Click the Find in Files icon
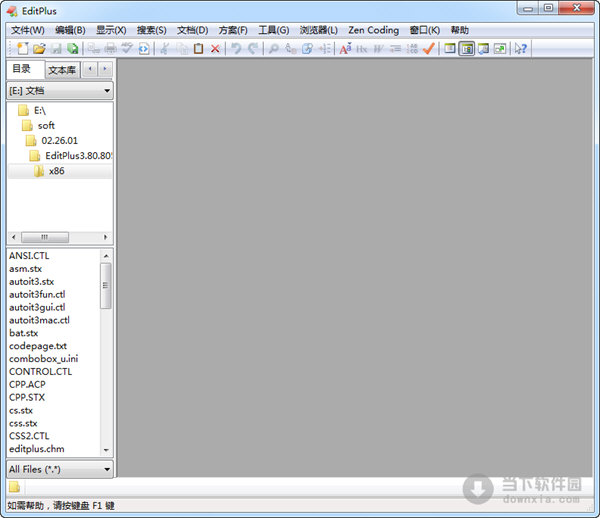This screenshot has height=518, width=600. click(x=307, y=49)
